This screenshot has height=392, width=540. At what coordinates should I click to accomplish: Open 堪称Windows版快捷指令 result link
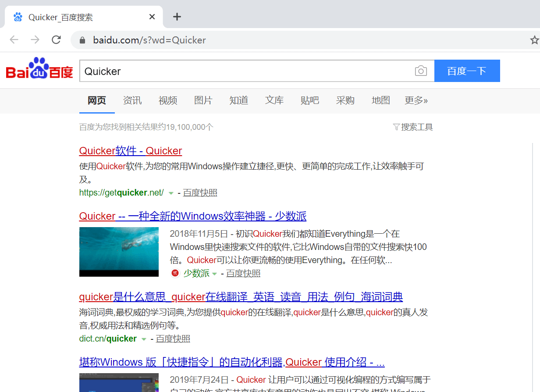pos(232,362)
